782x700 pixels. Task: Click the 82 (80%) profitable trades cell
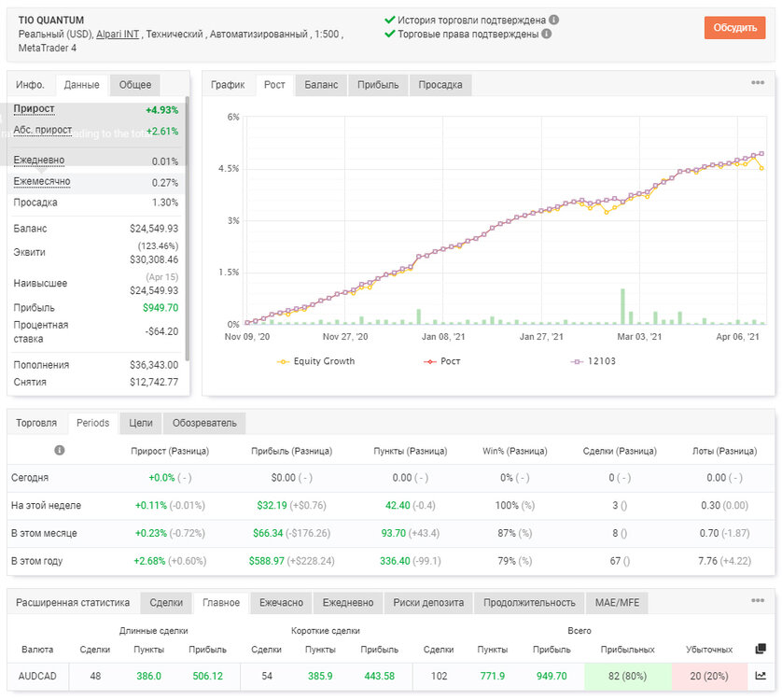coord(627,676)
